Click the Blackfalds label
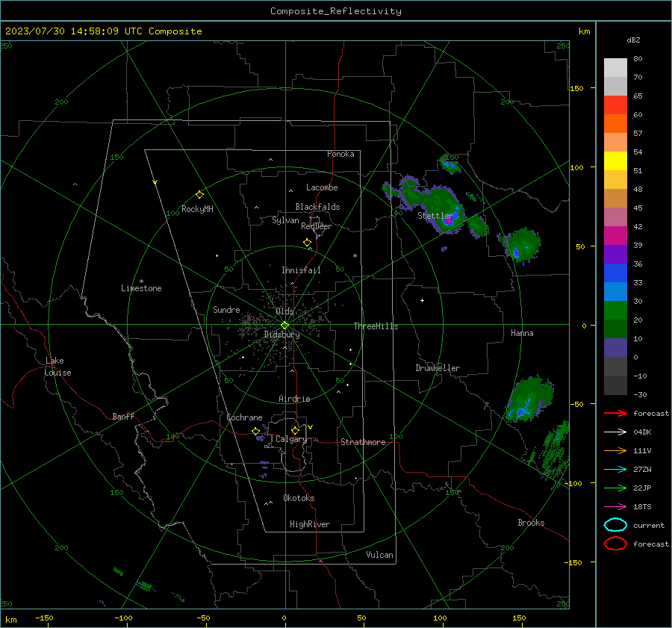The width and height of the screenshot is (672, 628). 317,207
